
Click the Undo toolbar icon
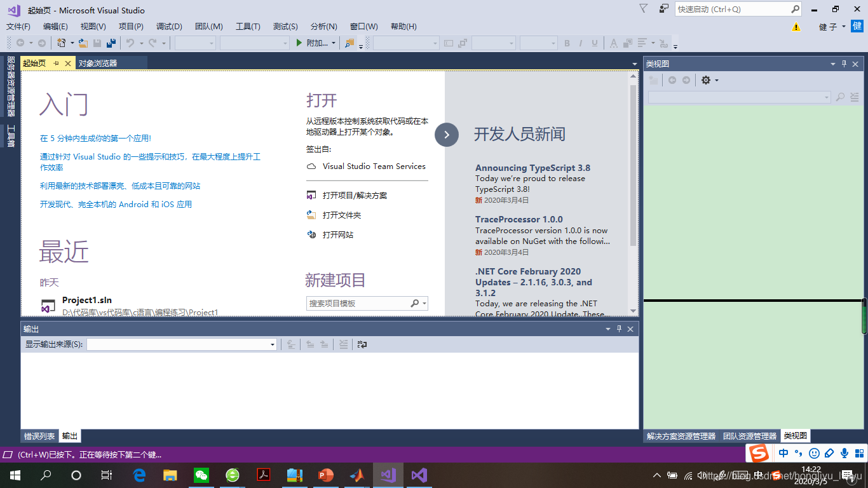pyautogui.click(x=130, y=43)
